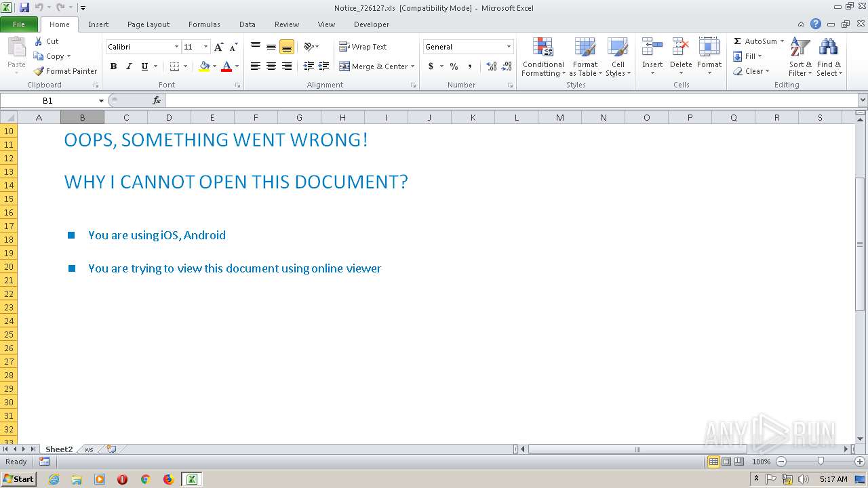
Task: Toggle Underline formatting
Action: [x=144, y=66]
